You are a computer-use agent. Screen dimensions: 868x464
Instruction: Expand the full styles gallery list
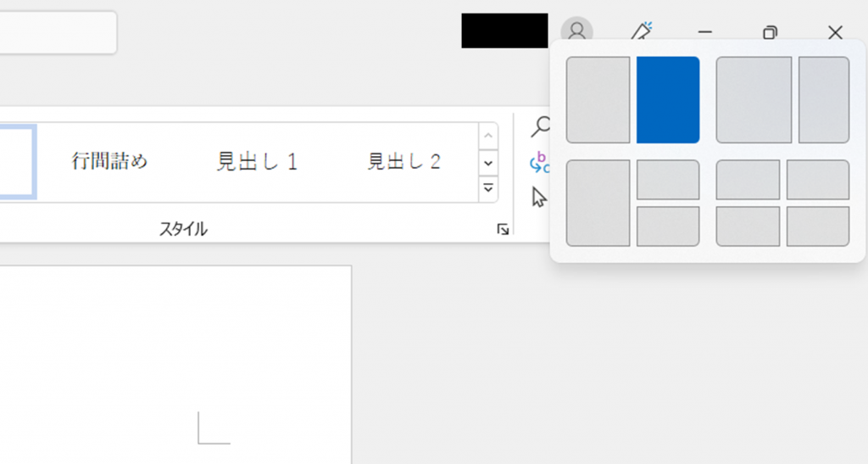point(488,188)
